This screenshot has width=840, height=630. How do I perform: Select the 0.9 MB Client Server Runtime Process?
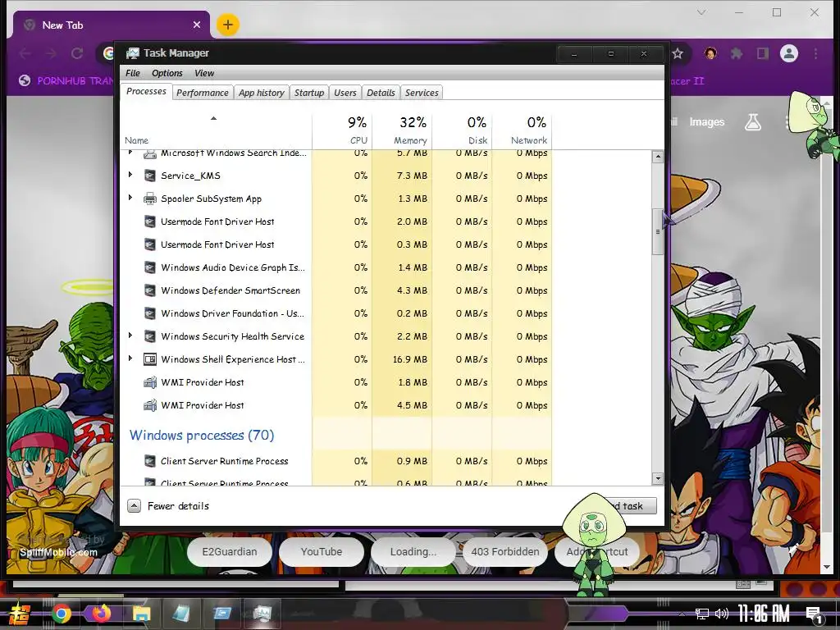(336, 461)
